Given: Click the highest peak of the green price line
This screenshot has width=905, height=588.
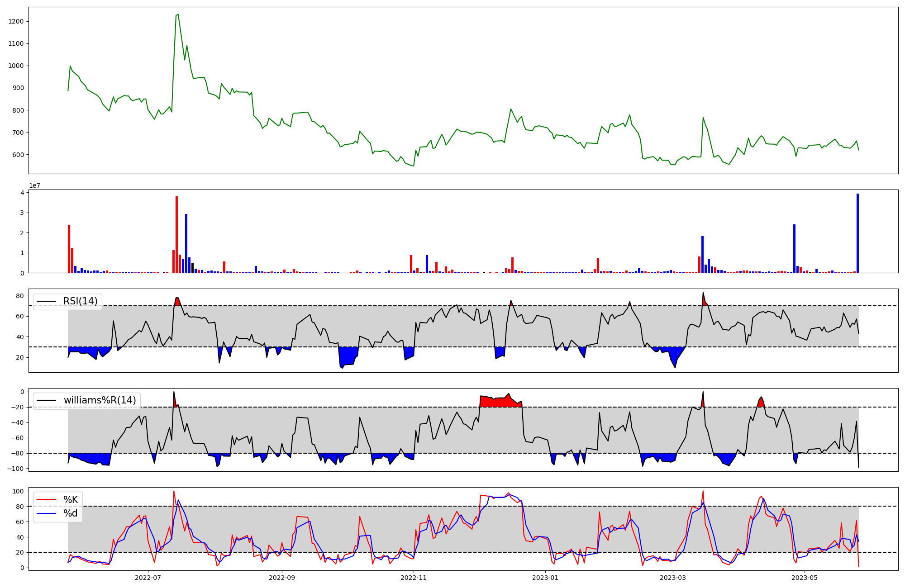Looking at the screenshot, I should click(178, 15).
